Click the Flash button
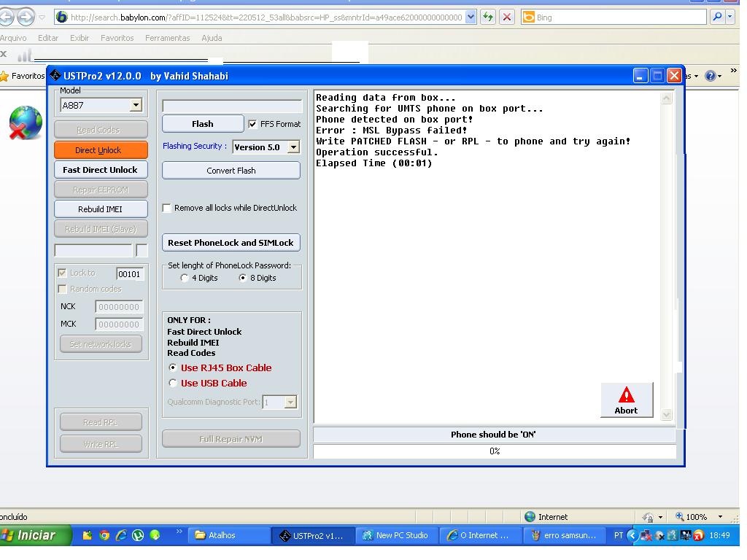The image size is (747, 560). click(x=203, y=124)
